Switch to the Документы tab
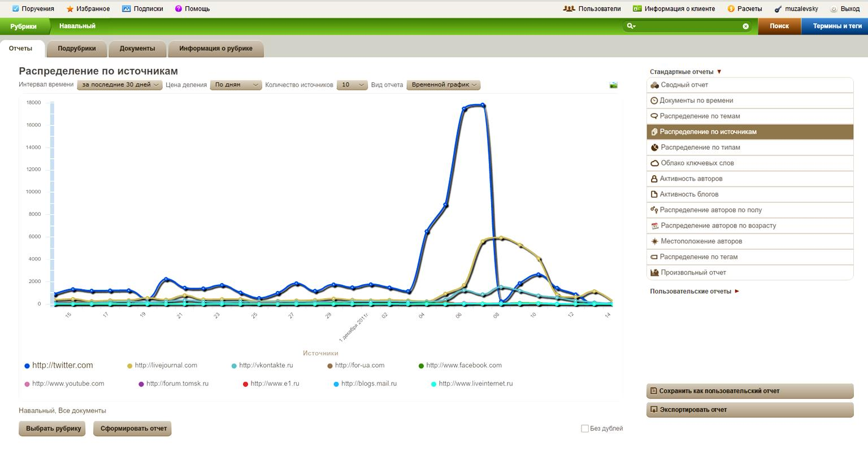Viewport: 868px width, 452px height. click(x=137, y=49)
